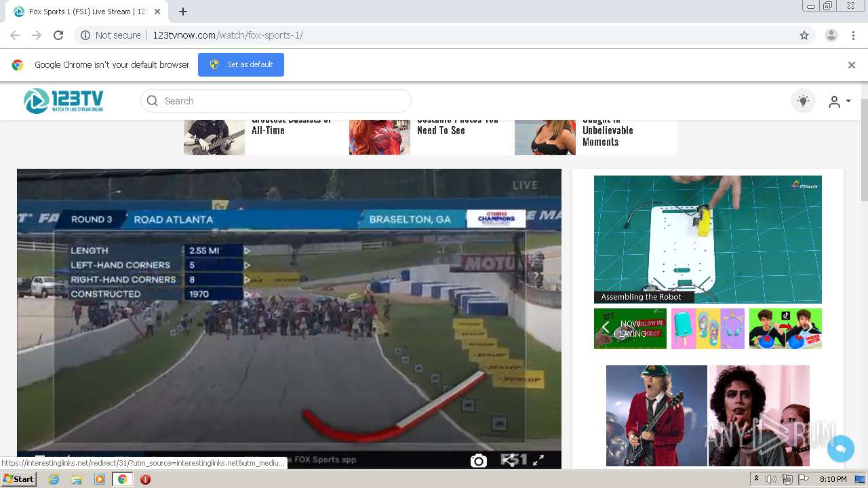This screenshot has height=488, width=868.
Task: Open Windows Media Player from taskbar
Action: (x=100, y=479)
